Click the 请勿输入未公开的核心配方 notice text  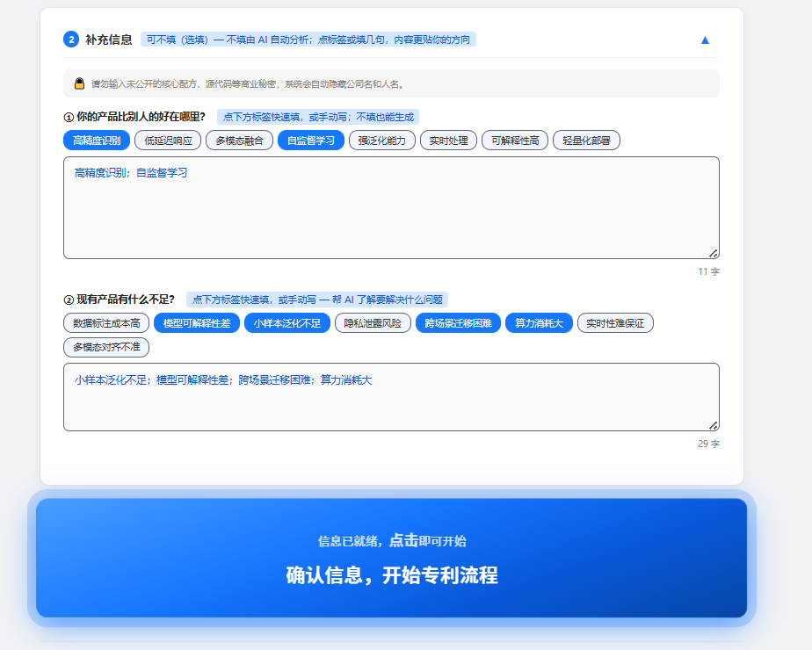248,83
